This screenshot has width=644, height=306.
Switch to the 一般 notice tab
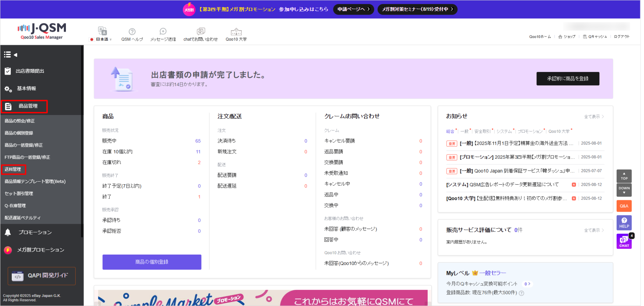[464, 131]
